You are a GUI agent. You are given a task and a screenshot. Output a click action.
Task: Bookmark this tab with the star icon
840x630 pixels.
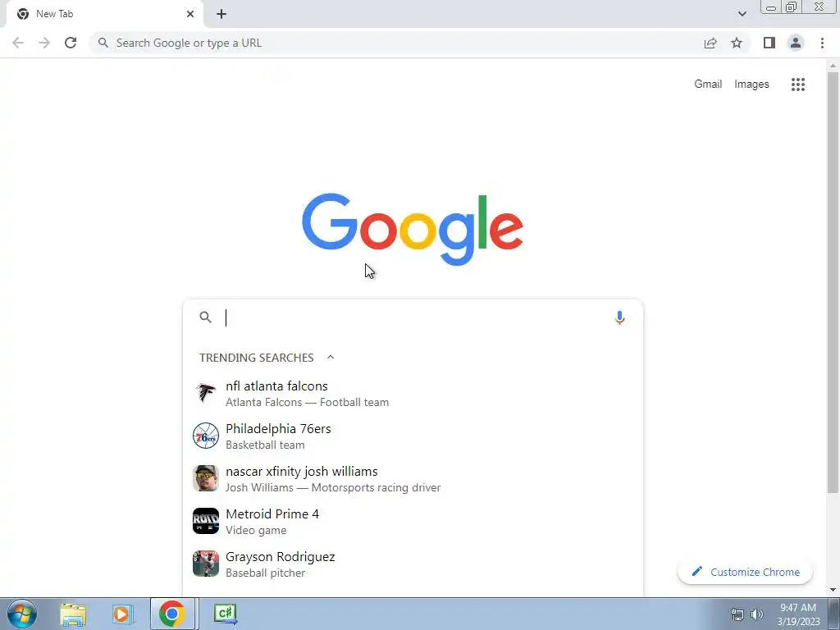[737, 43]
